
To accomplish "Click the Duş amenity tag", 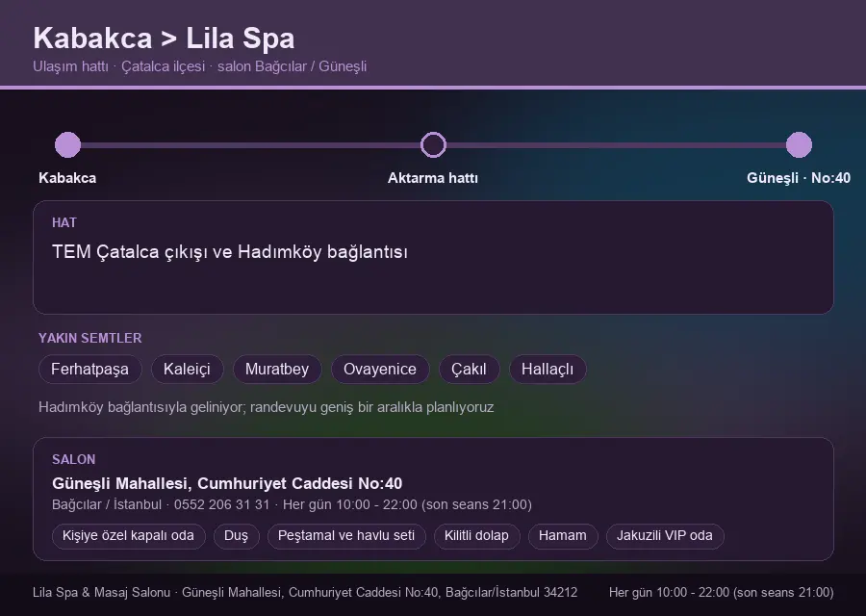I will pyautogui.click(x=236, y=536).
